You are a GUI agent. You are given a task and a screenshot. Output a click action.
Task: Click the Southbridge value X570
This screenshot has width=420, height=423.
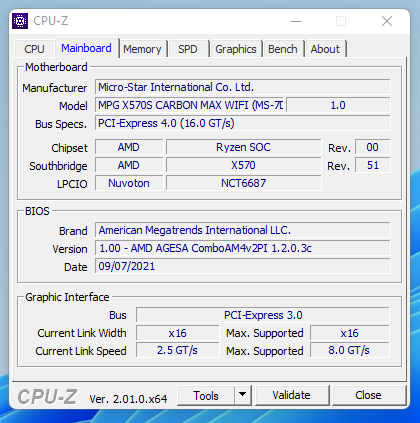[x=244, y=165]
